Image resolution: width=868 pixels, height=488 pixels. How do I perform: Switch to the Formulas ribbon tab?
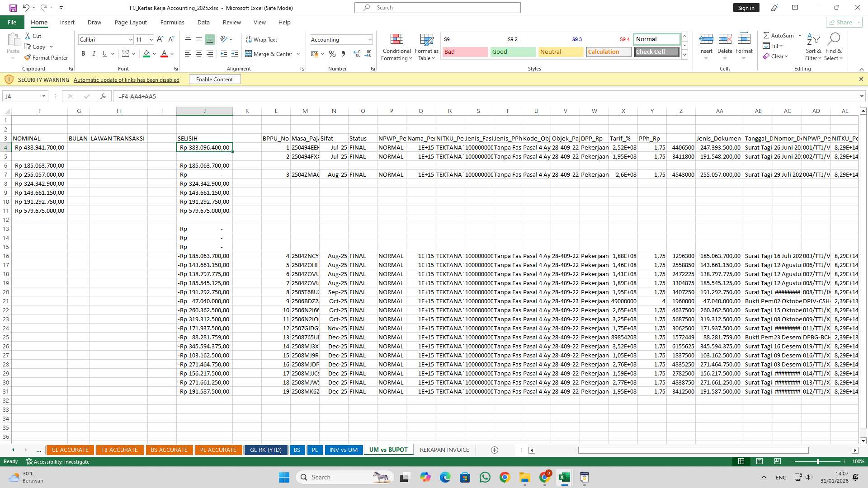coord(172,22)
